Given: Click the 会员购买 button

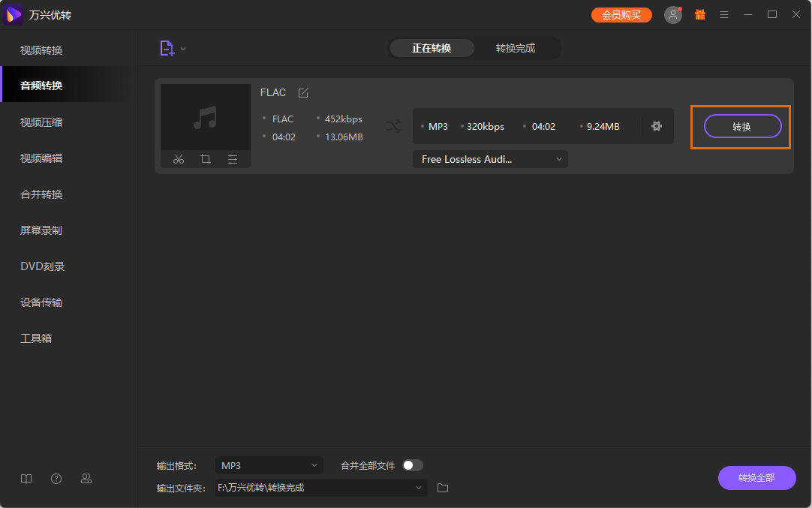Looking at the screenshot, I should point(621,15).
